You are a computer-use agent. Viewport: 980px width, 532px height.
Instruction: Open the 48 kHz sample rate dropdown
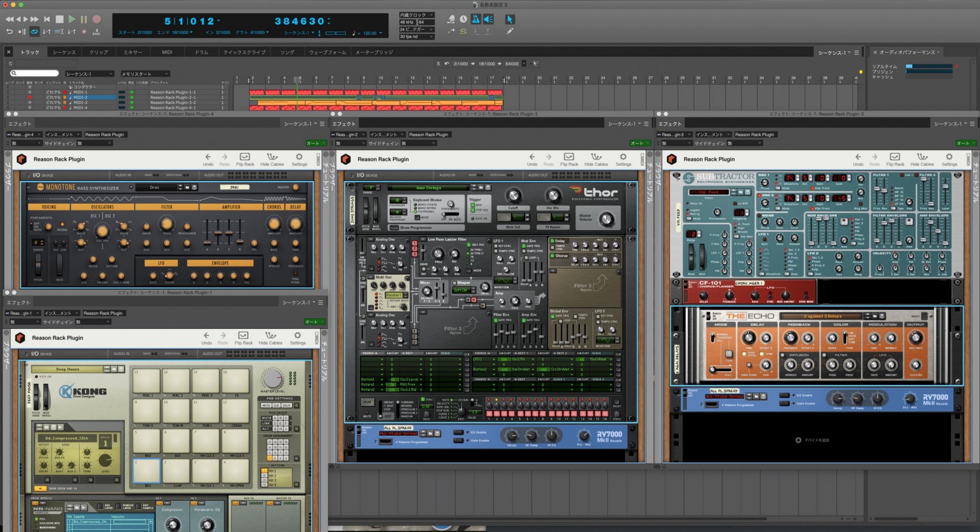(x=407, y=22)
